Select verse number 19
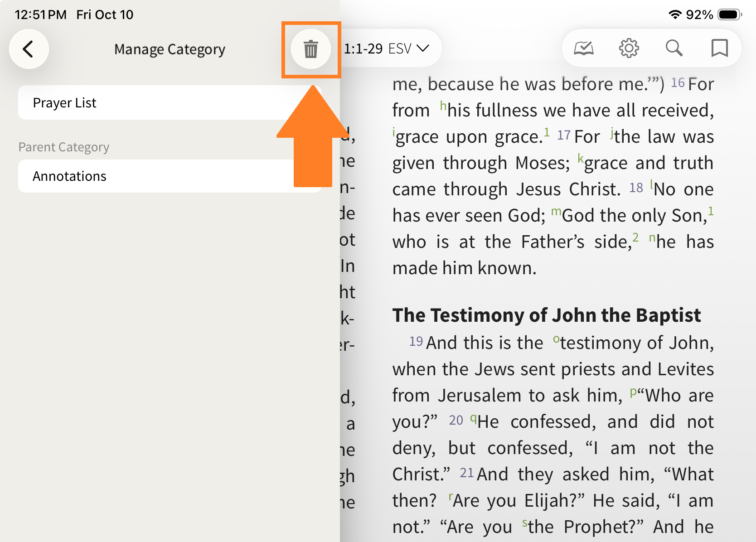 click(x=416, y=342)
